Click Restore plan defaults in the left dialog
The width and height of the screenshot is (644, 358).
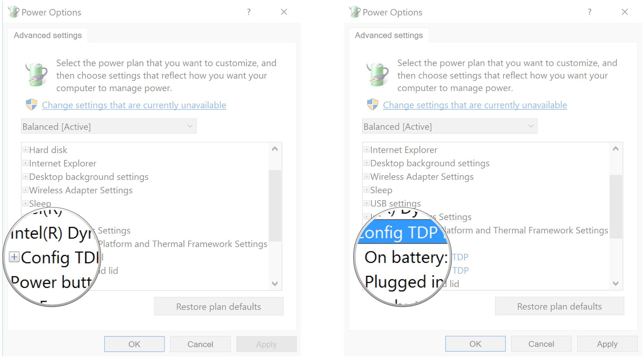click(218, 307)
